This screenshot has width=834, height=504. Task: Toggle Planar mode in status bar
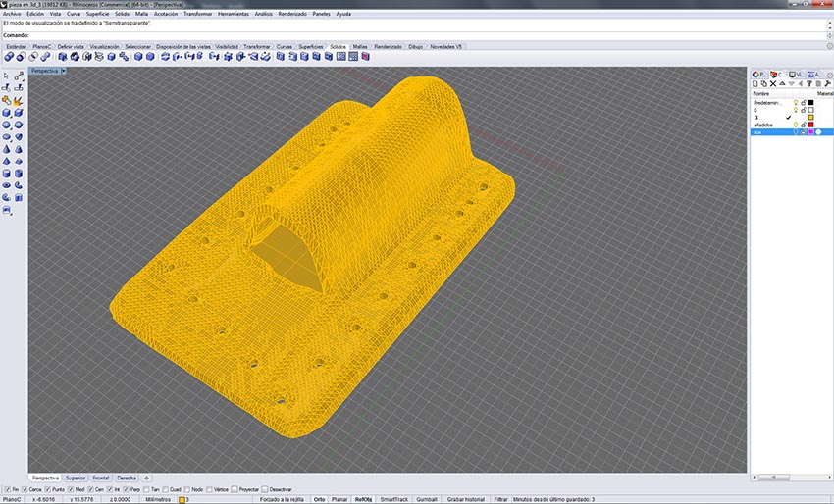(339, 500)
